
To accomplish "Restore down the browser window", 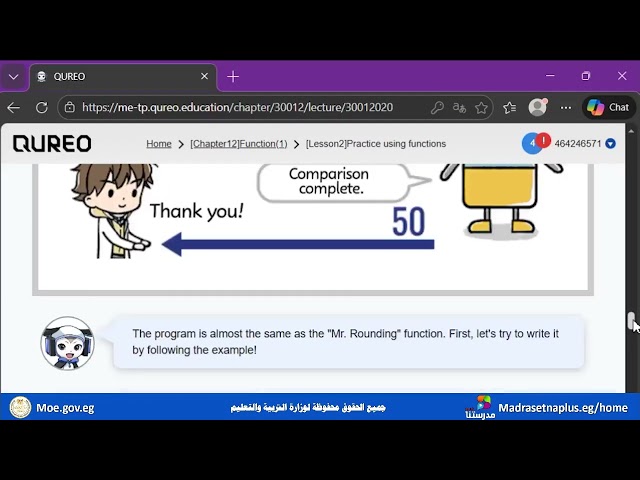I will coord(586,76).
